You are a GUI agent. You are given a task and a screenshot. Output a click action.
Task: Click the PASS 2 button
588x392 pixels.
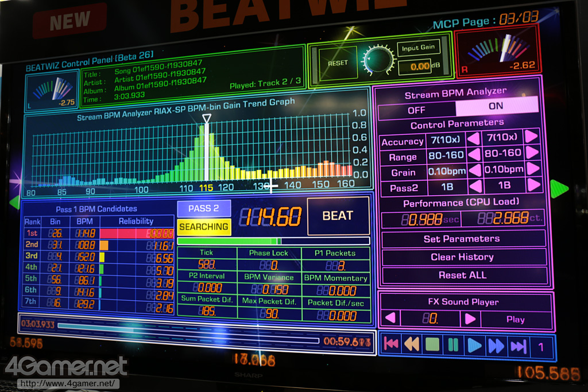coord(204,208)
